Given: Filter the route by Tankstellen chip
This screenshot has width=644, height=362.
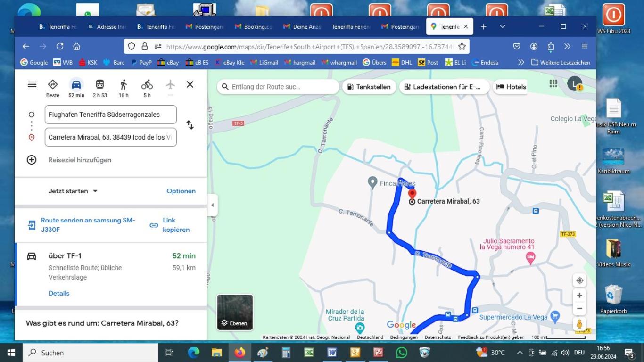Looking at the screenshot, I should (x=369, y=87).
